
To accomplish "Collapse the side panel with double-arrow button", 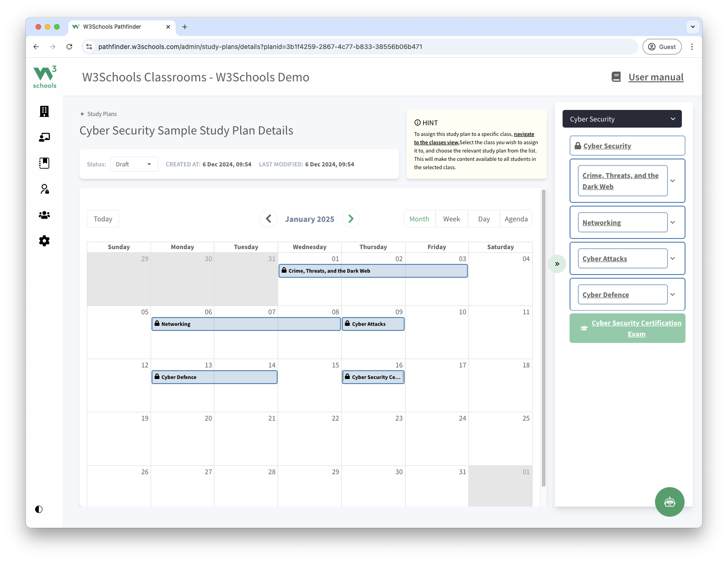I will (x=557, y=264).
